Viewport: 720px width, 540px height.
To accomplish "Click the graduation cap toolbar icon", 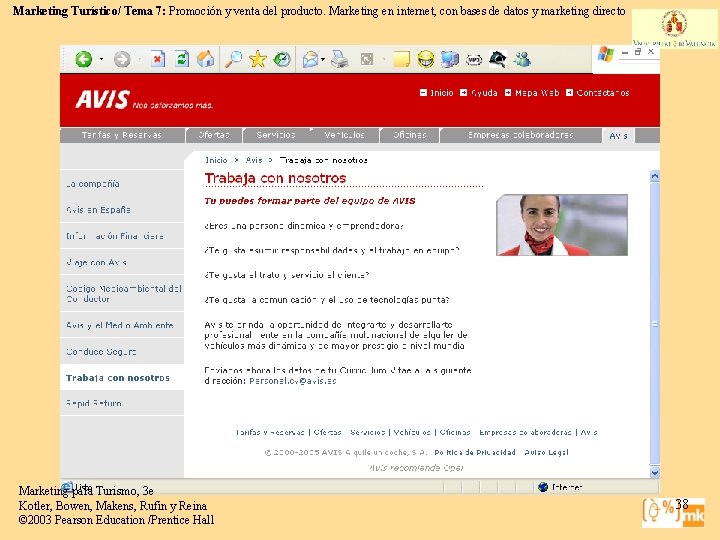I will [x=498, y=59].
